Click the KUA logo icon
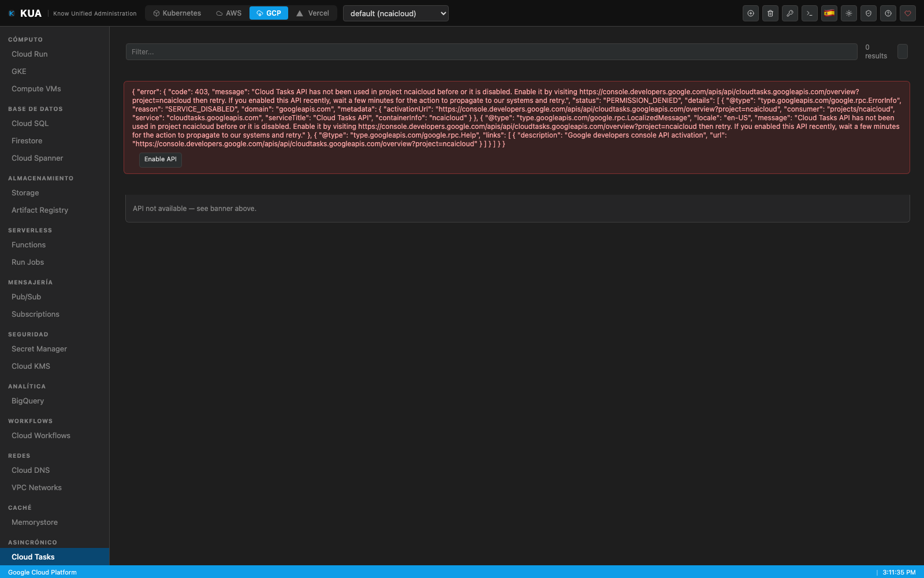Viewport: 924px width, 578px height. 12,13
